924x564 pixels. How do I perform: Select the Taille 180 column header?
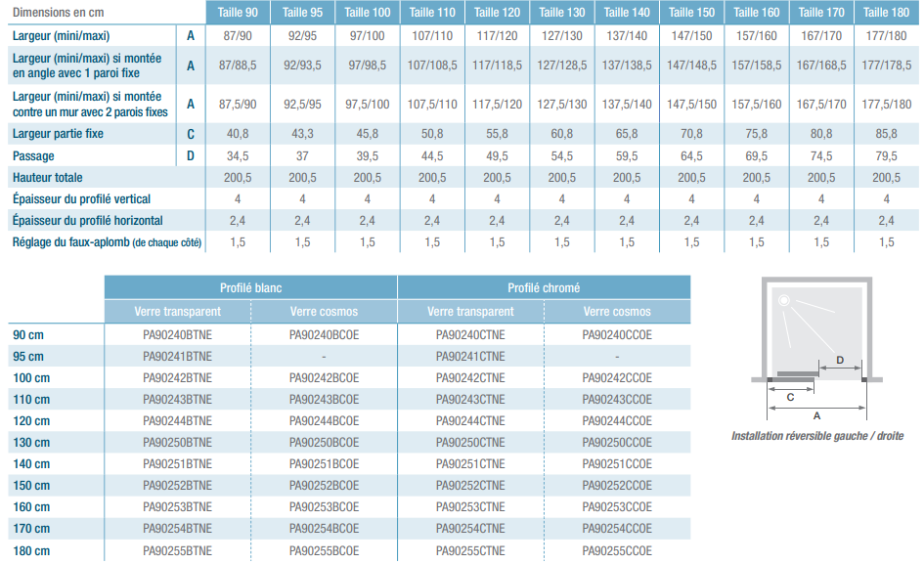[x=886, y=13]
